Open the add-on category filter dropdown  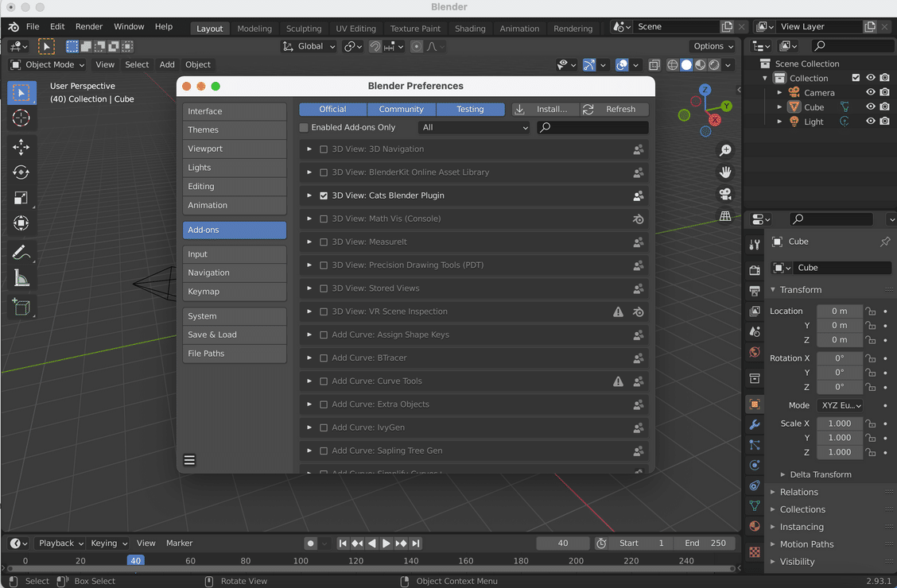474,127
